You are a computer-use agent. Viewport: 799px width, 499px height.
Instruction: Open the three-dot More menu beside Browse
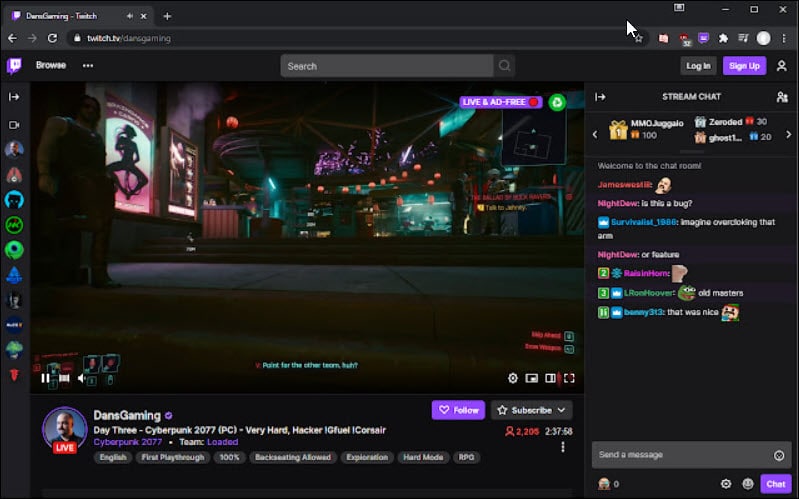pos(88,66)
